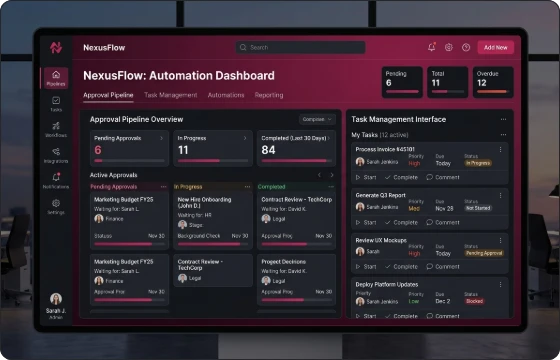Click the Deploy Platform Updates task title
Screen dimensions: 560x360
click(387, 285)
